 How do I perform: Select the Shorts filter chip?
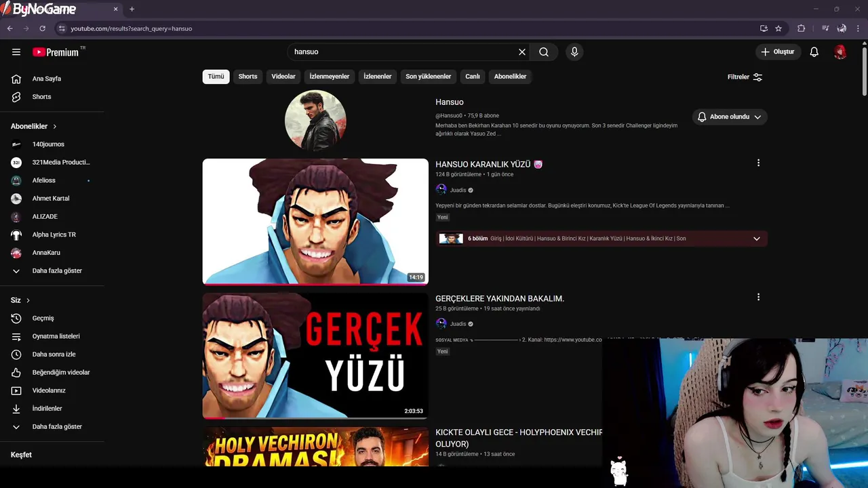click(248, 77)
